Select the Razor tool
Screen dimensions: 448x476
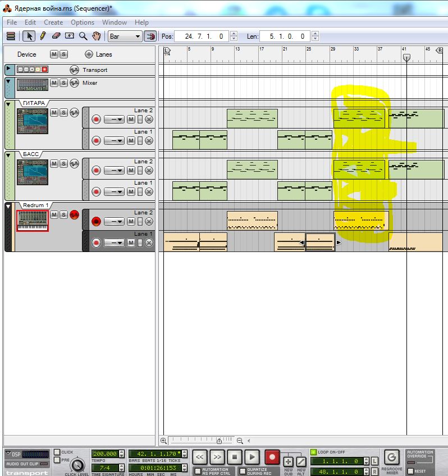[70, 36]
